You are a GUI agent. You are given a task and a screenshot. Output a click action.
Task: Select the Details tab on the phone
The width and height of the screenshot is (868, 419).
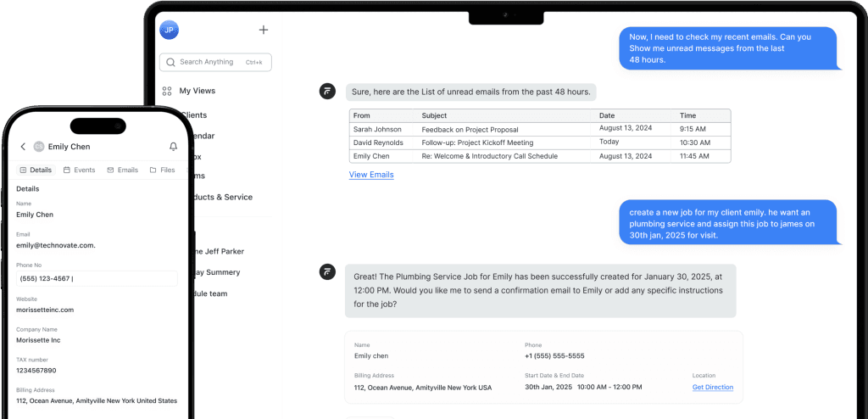(x=36, y=170)
